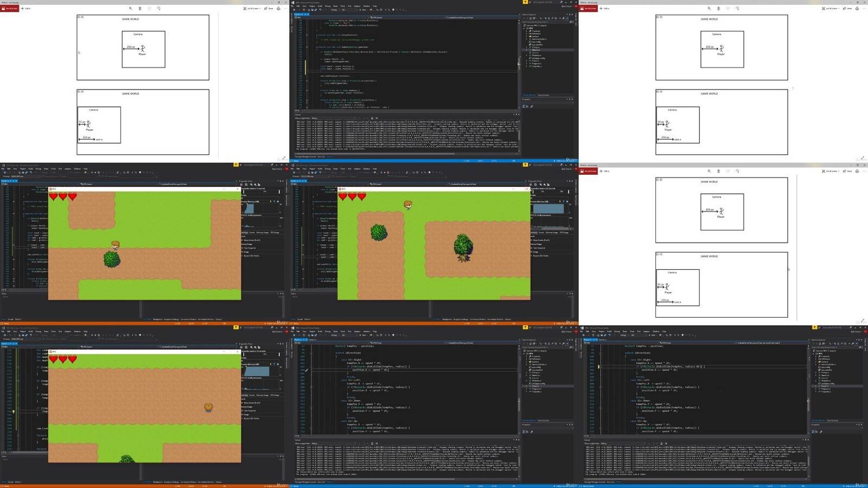Open the Build menu in middle-left Visual Studio
The image size is (868, 488).
coord(30,169)
